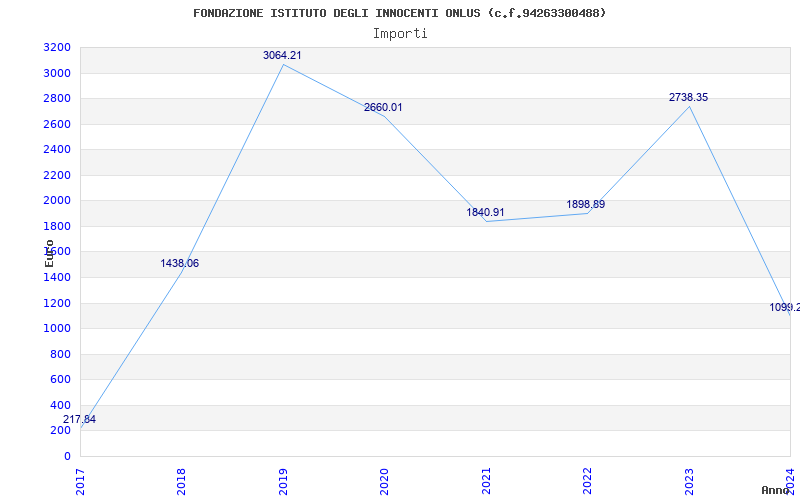The image size is (800, 500).
Task: Click the 600 y-axis value
Action: tap(61, 380)
